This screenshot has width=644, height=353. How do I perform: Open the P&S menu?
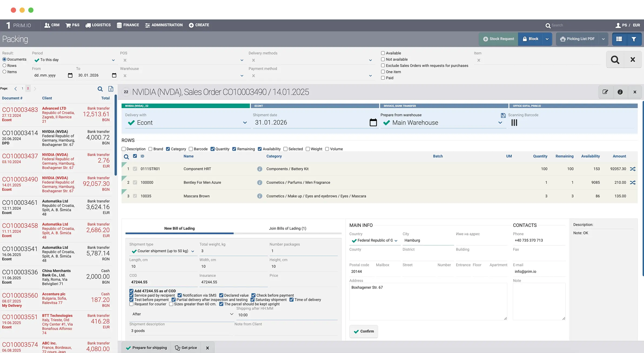[x=72, y=25]
